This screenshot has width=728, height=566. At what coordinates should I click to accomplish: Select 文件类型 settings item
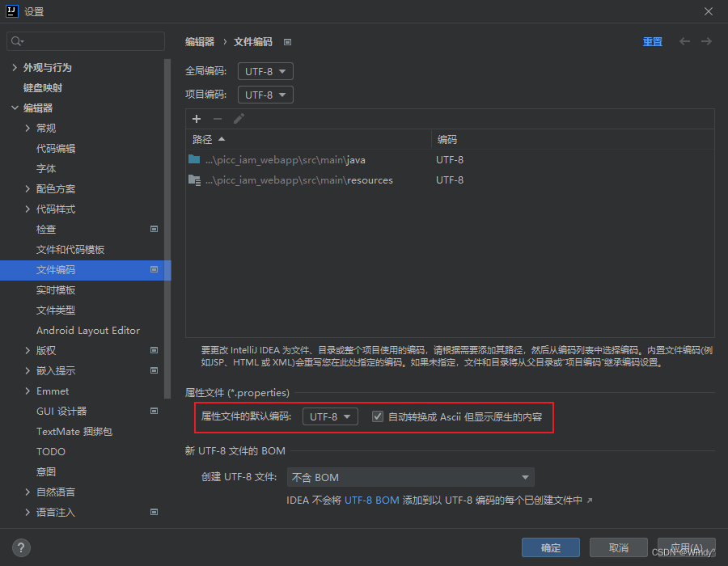pos(56,310)
